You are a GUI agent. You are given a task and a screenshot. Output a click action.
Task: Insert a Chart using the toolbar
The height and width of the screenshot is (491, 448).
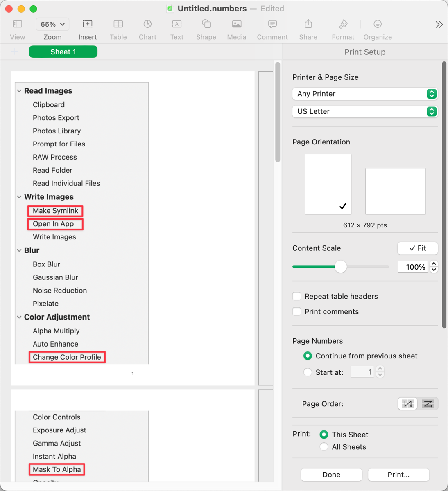coord(147,25)
